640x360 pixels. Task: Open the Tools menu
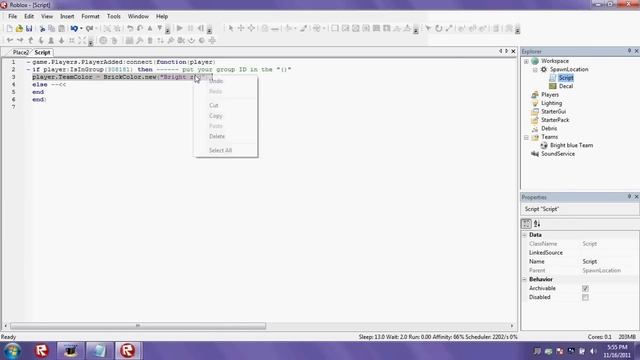click(113, 16)
